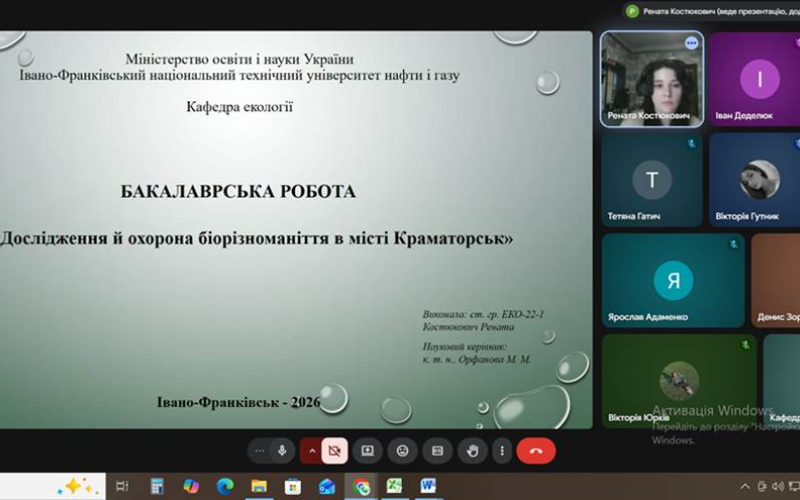Toggle captions in the Meet toolbar

coord(438,451)
